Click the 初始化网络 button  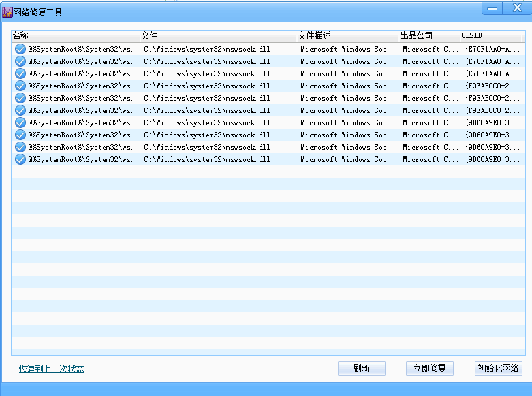point(498,368)
